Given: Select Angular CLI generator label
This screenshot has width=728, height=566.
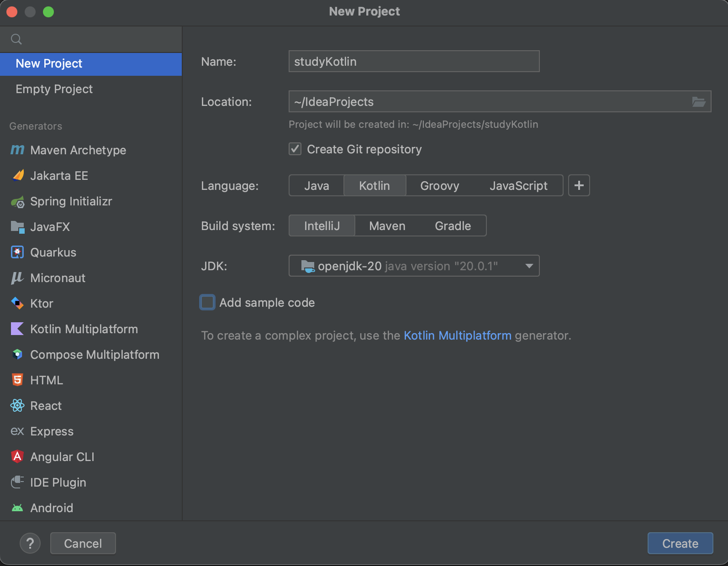Looking at the screenshot, I should [62, 457].
